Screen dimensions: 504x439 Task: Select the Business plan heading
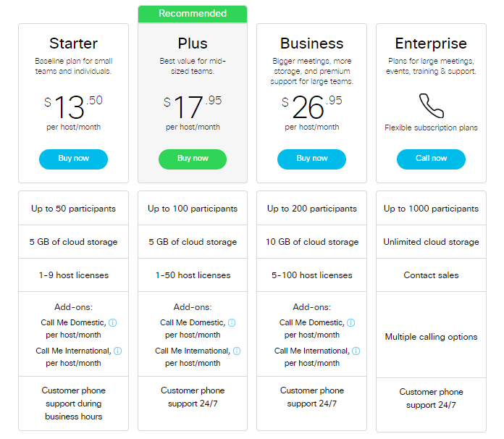tap(312, 43)
